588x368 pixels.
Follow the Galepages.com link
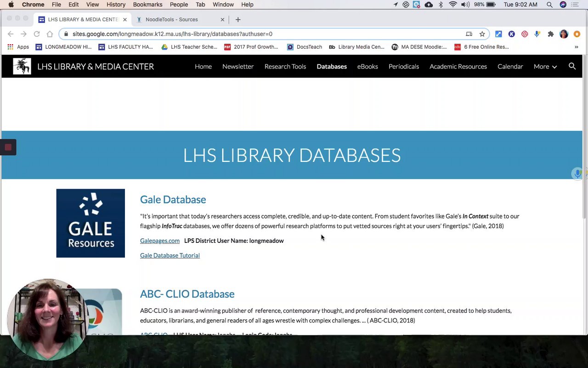coord(160,241)
